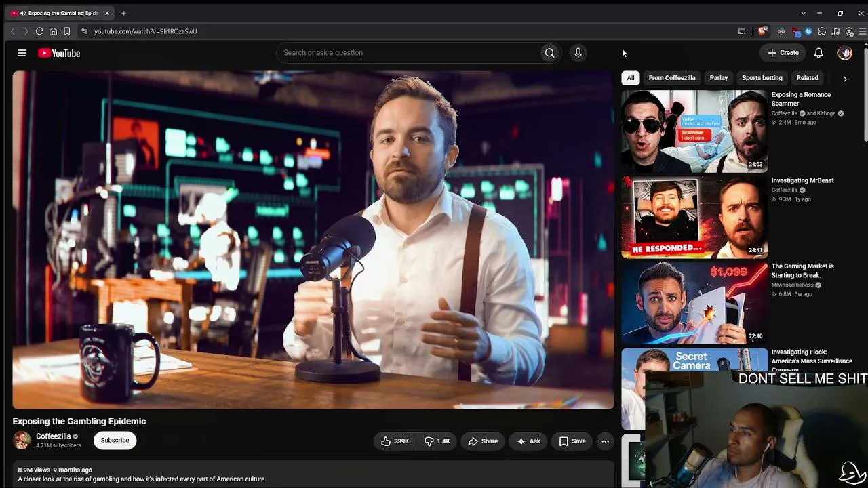Screen dimensions: 868x488
Task: Click the YouTube search input field
Action: click(x=408, y=53)
